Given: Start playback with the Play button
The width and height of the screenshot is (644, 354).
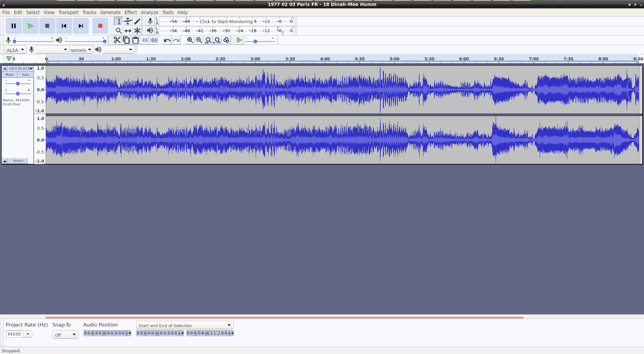Looking at the screenshot, I should (x=31, y=26).
